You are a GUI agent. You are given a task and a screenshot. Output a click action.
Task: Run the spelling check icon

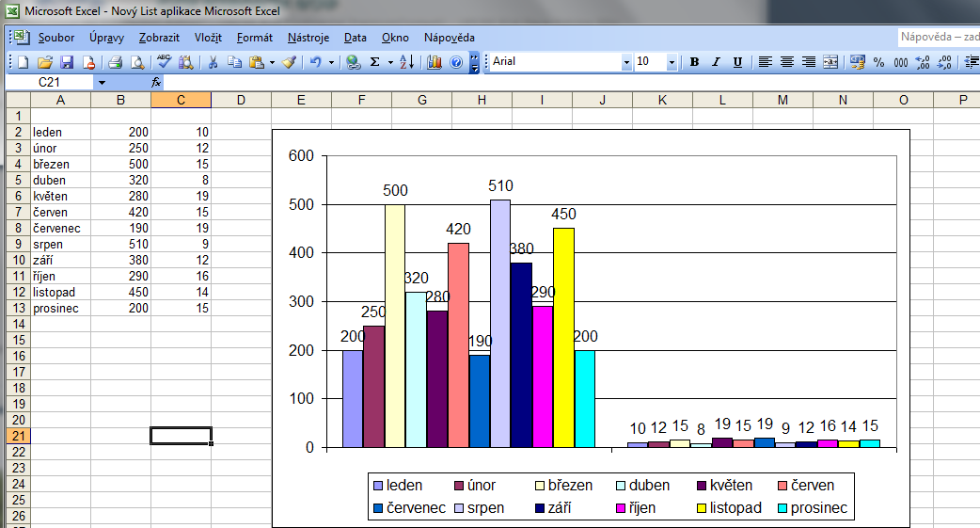[164, 62]
